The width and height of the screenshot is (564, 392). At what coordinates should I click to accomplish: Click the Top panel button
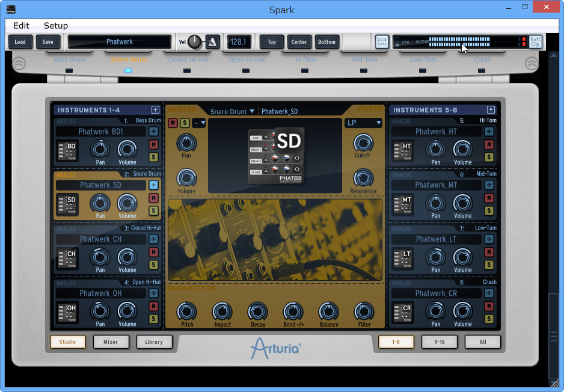272,42
